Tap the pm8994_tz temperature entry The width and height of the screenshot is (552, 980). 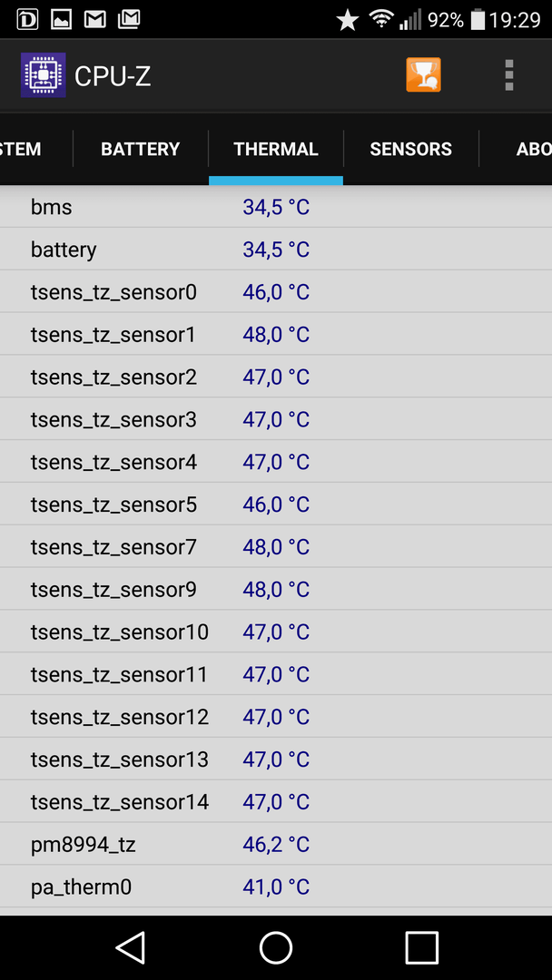point(276,845)
